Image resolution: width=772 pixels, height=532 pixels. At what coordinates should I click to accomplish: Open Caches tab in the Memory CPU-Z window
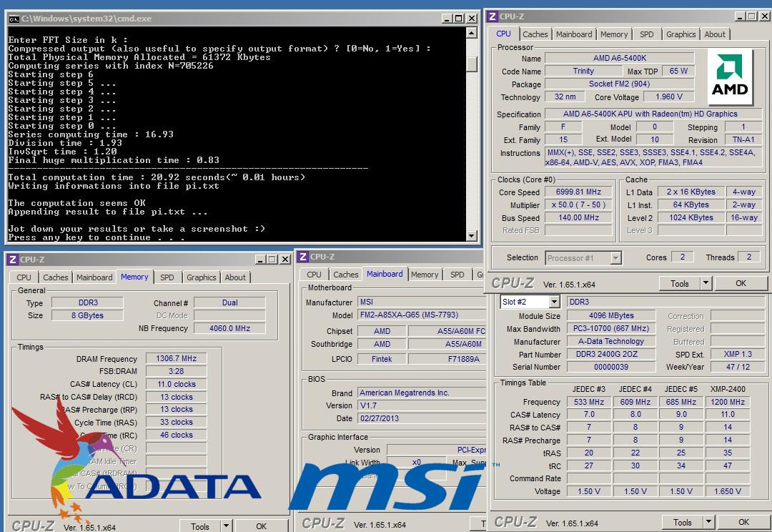(55, 278)
